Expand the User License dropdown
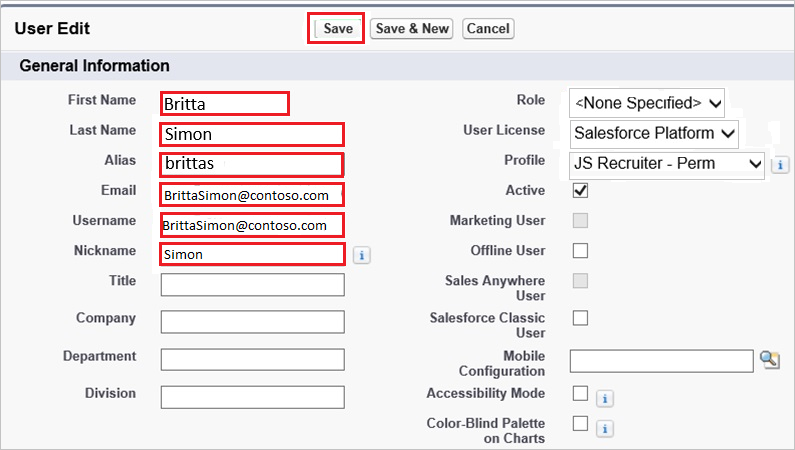This screenshot has width=795, height=450. pos(654,133)
